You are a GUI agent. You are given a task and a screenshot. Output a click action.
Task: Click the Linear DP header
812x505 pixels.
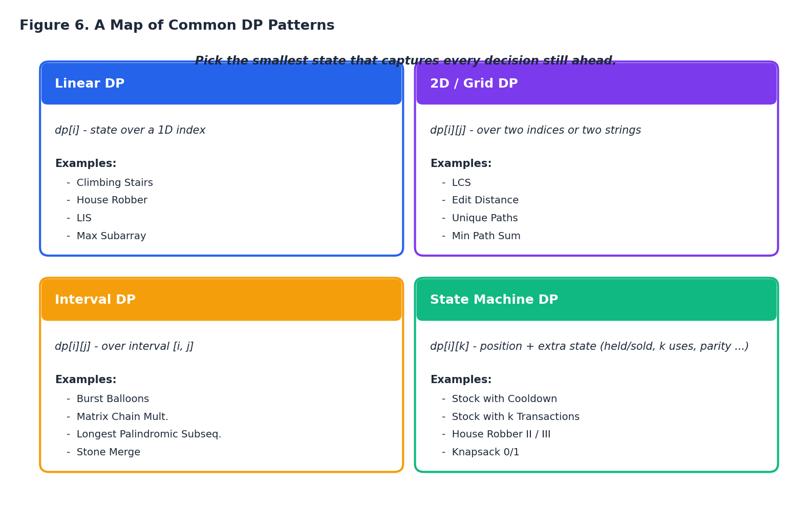tap(221, 83)
